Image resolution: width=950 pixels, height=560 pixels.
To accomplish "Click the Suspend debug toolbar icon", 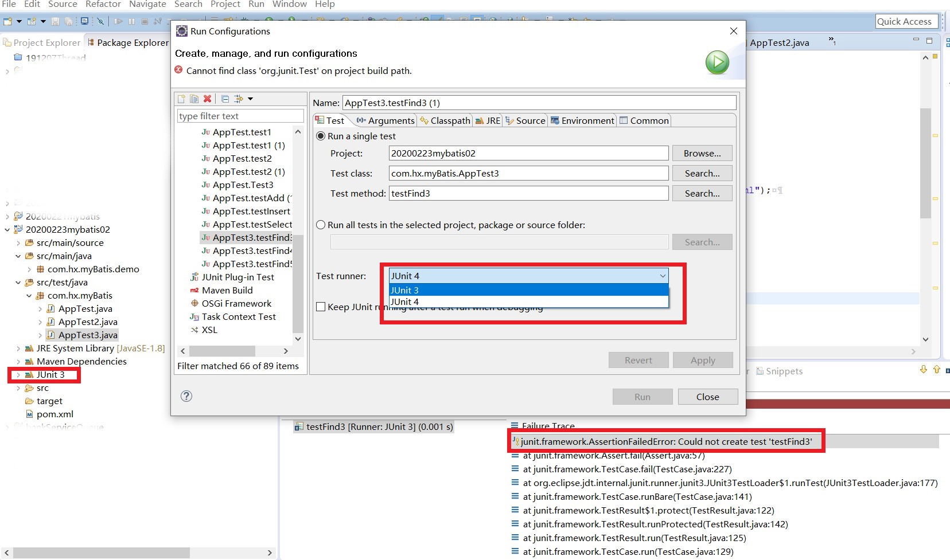I will [131, 21].
